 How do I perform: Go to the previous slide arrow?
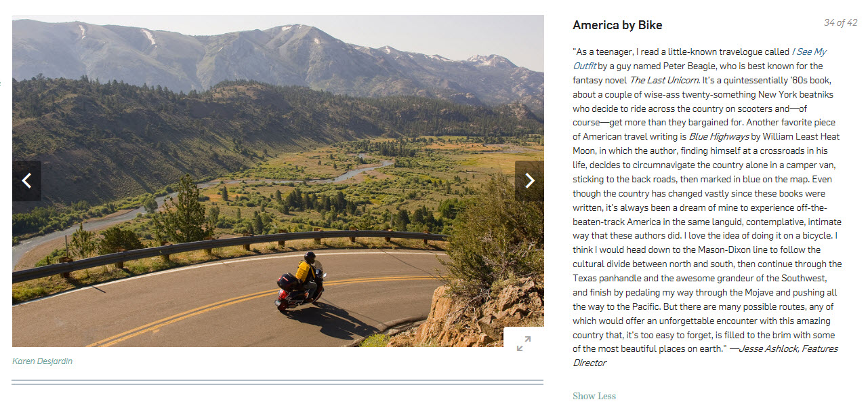tap(26, 181)
